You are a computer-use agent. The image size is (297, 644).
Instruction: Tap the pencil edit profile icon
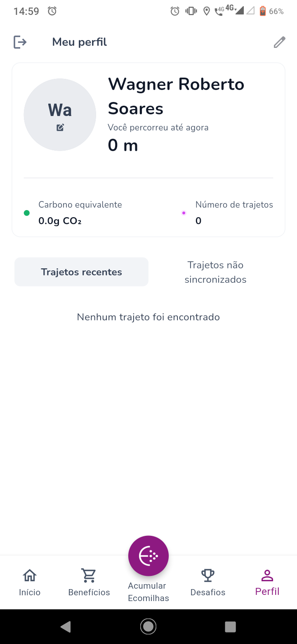279,42
